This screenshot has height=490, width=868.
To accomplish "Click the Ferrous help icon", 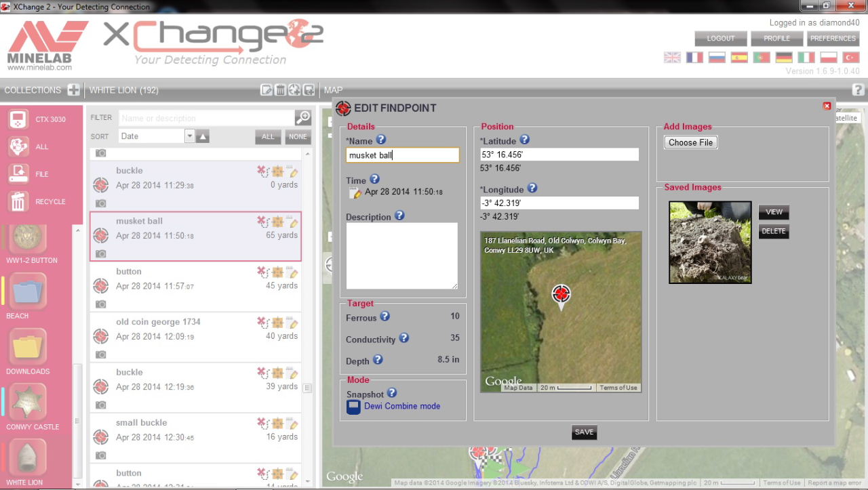I will [384, 317].
